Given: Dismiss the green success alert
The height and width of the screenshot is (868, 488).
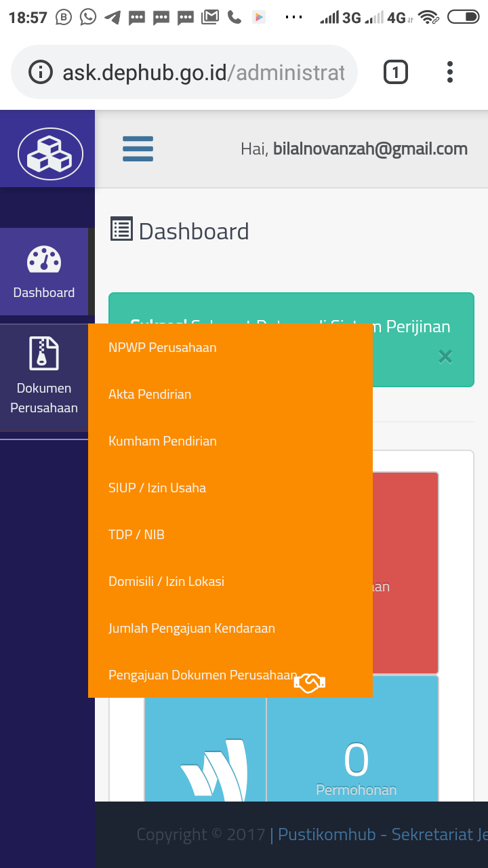Looking at the screenshot, I should click(x=445, y=357).
